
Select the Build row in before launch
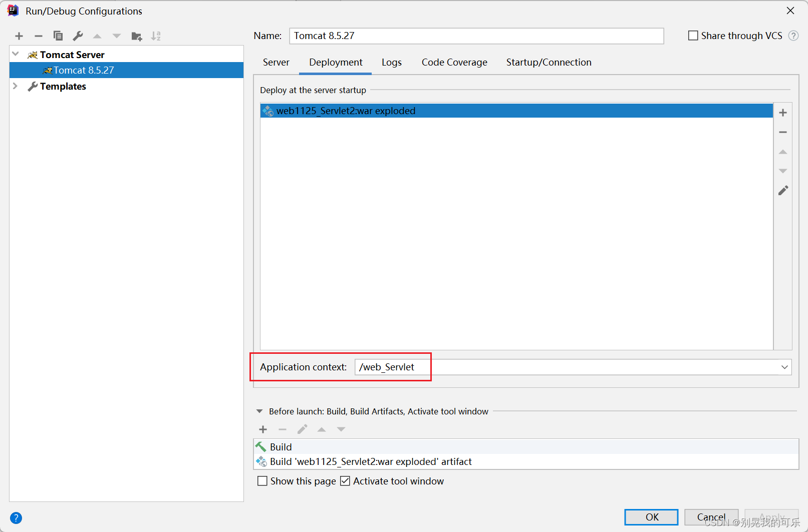(526, 446)
